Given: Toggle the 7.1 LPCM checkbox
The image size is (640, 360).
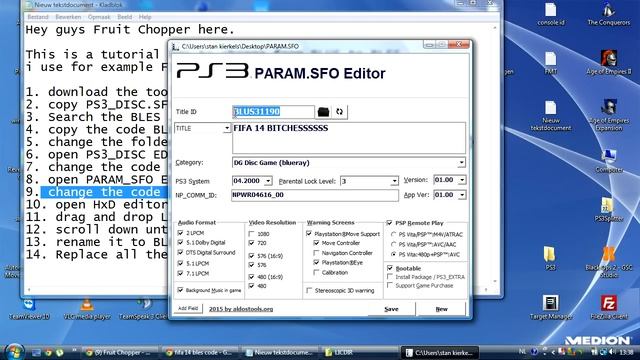Looking at the screenshot, I should pyautogui.click(x=180, y=273).
